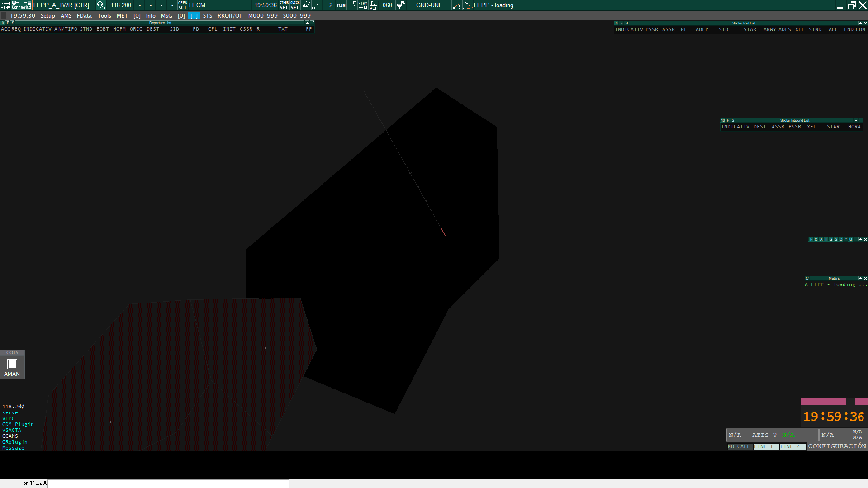The height and width of the screenshot is (488, 868).
Task: Click the QUICK SET icon
Action: pos(294,5)
